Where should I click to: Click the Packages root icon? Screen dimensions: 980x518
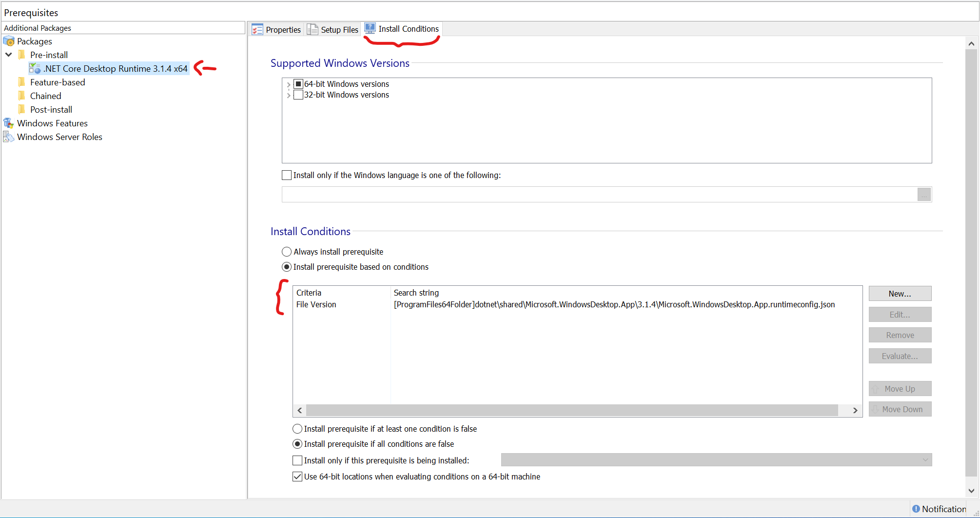pos(9,41)
